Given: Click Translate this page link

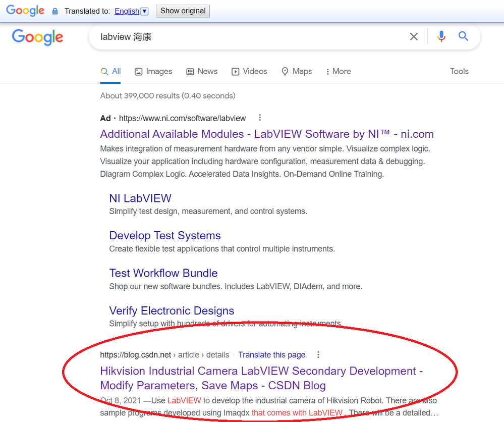Looking at the screenshot, I should click(271, 355).
